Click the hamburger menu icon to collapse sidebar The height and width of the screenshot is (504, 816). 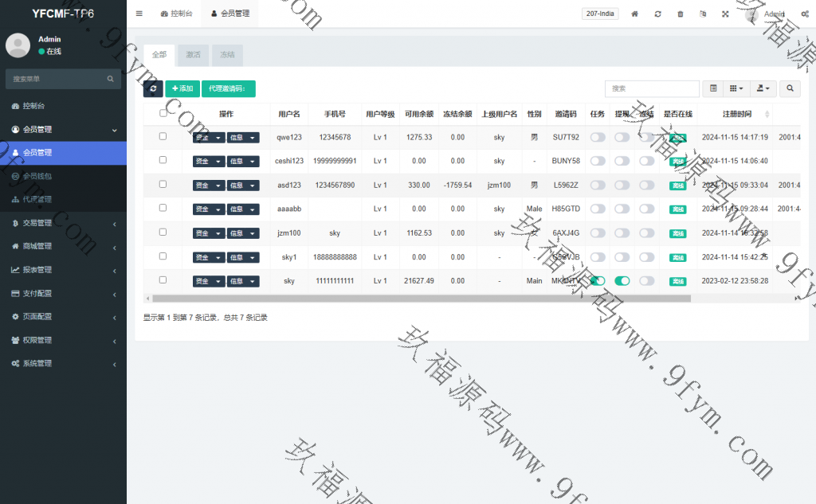click(x=139, y=14)
